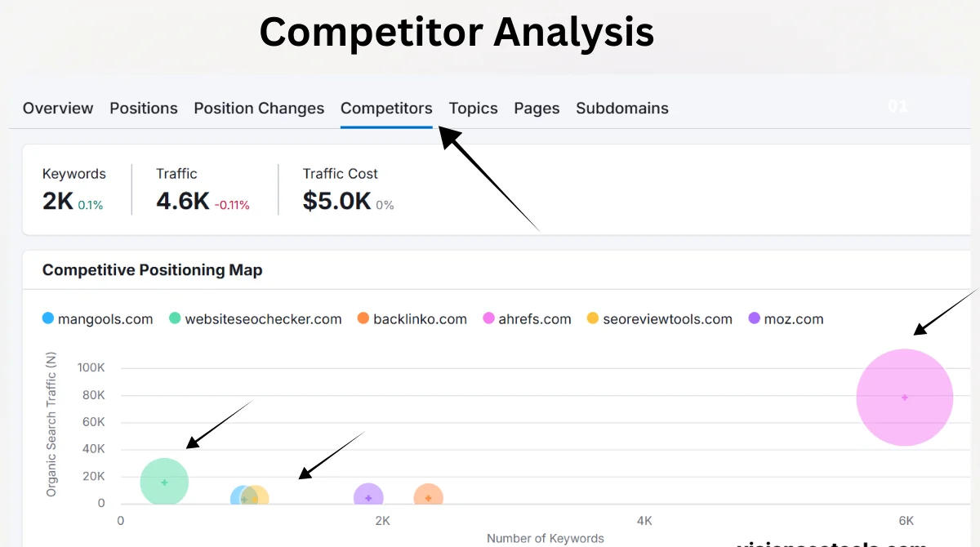Open the Topics tab

tap(474, 108)
